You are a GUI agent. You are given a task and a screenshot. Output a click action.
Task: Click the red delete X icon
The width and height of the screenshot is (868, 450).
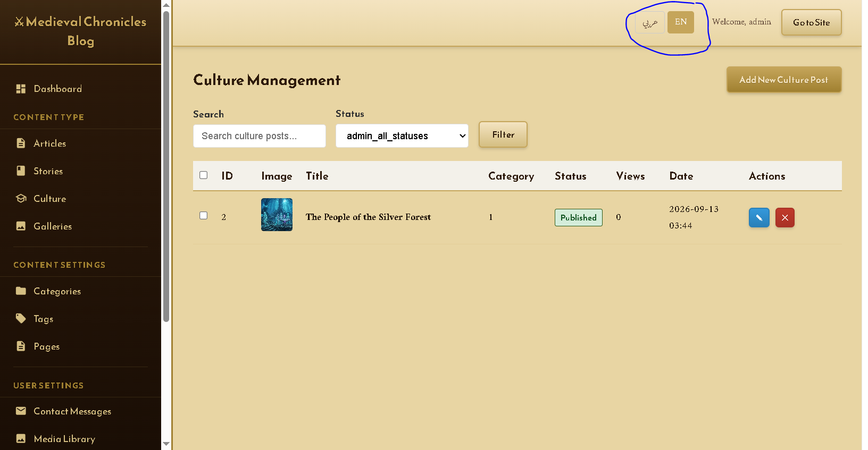point(784,218)
